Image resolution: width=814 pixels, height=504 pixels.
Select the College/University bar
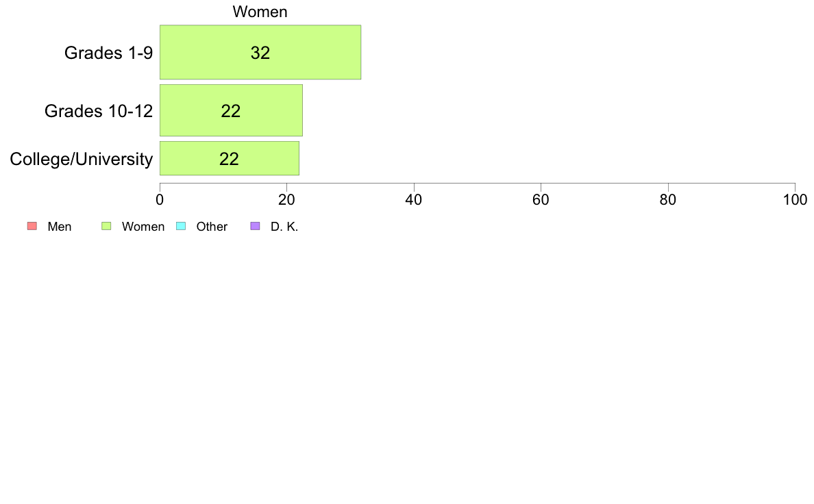point(230,158)
